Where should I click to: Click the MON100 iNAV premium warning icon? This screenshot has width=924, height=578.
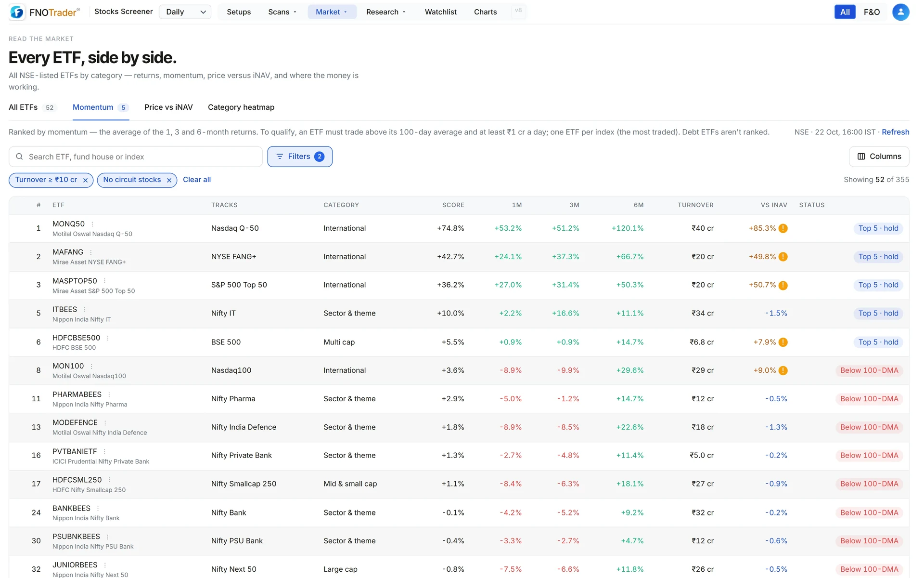pyautogui.click(x=783, y=370)
